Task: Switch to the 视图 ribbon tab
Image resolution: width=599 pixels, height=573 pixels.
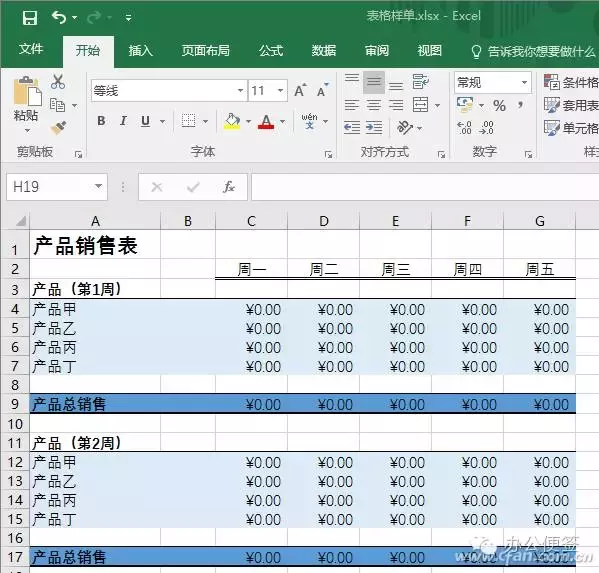Action: [x=429, y=50]
